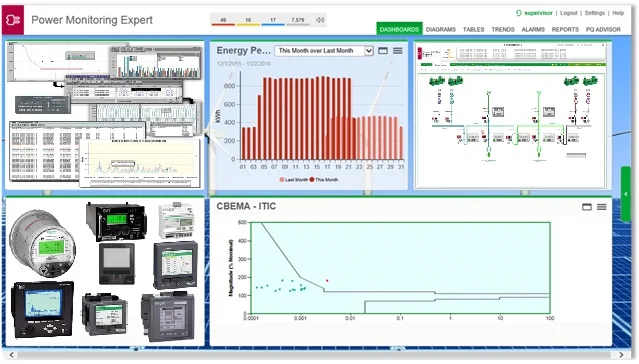This screenshot has width=639, height=364.
Task: Click the supervisor user refresh icon
Action: pyautogui.click(x=518, y=13)
